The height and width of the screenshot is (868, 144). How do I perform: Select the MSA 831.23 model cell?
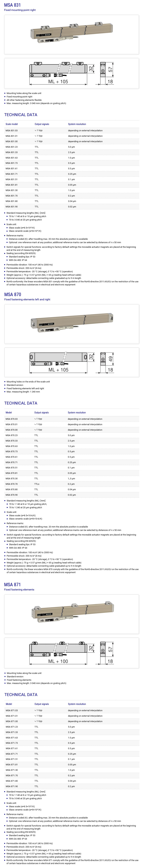click(12, 147)
